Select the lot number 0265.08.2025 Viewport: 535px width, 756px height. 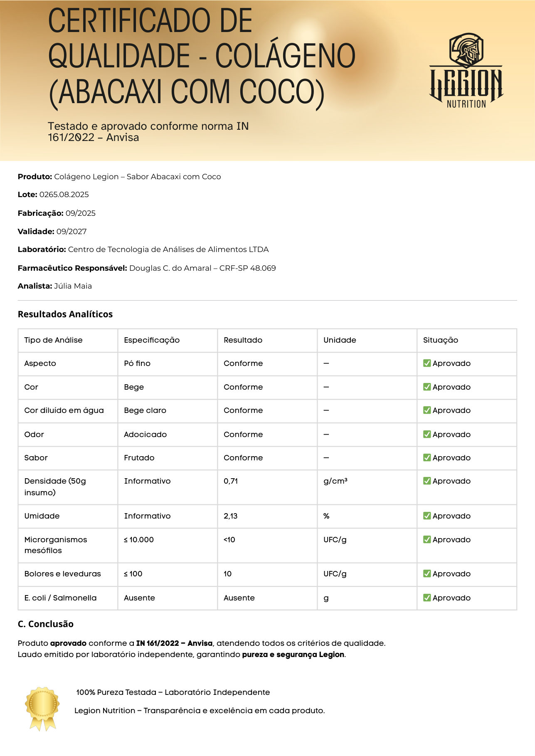click(64, 195)
